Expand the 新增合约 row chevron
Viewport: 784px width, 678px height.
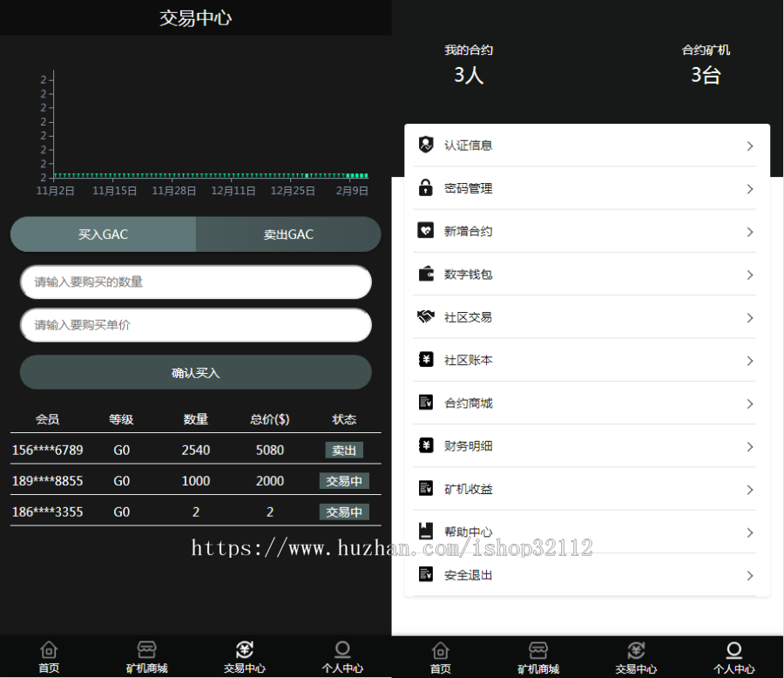[x=750, y=232]
